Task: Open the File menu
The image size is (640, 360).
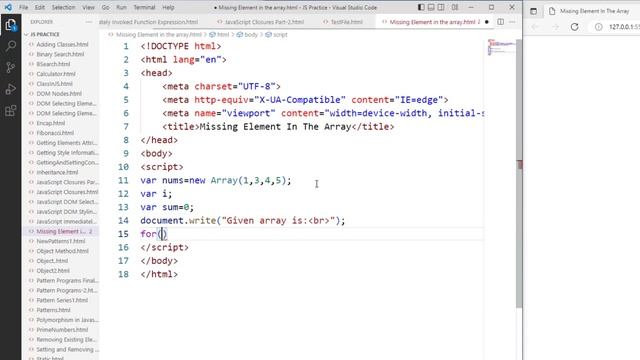Action: 24,7
